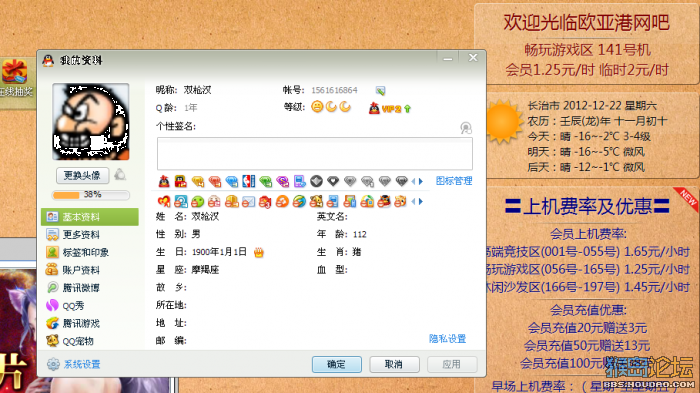Image resolution: width=700 pixels, height=393 pixels.
Task: Open the blue diamond service icon
Action: click(x=232, y=181)
